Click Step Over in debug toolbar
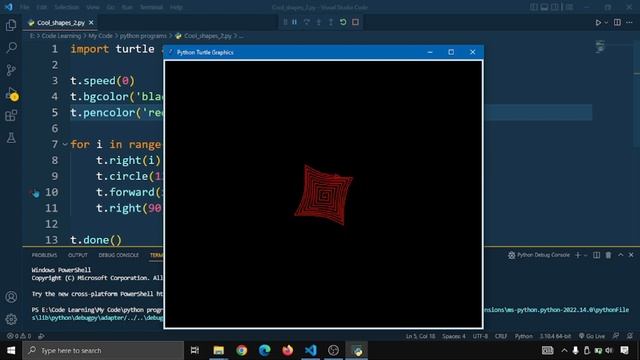Image resolution: width=640 pixels, height=360 pixels. point(307,22)
